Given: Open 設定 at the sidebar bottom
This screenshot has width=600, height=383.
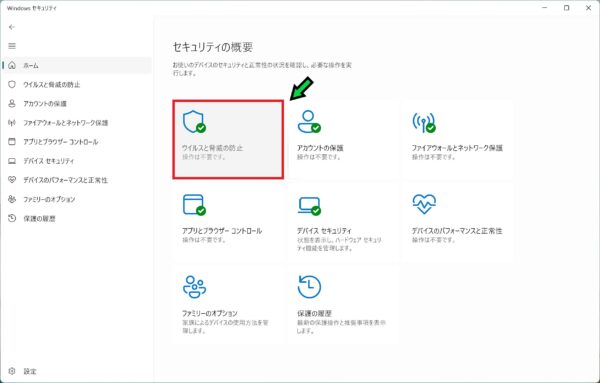Looking at the screenshot, I should (77, 372).
